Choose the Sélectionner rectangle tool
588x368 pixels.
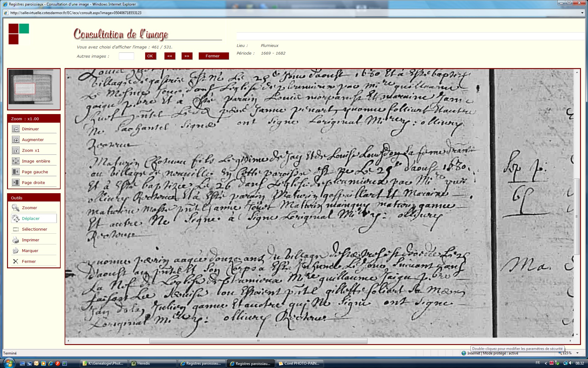pos(16,229)
